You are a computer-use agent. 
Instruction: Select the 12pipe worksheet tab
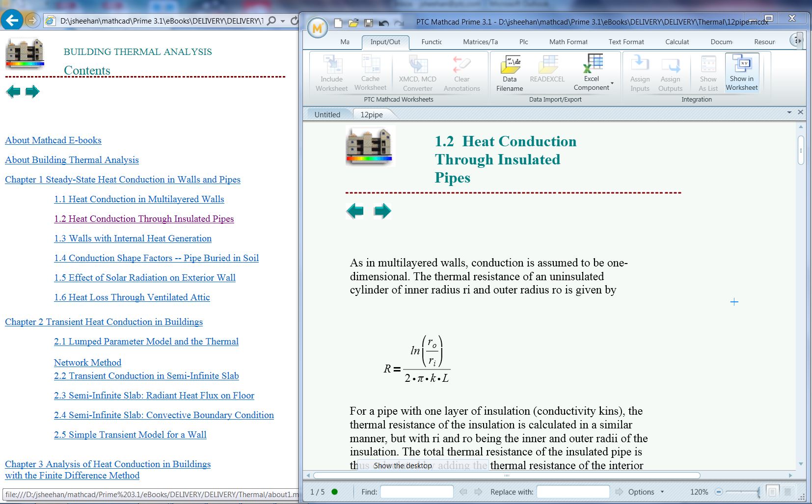[x=372, y=114]
